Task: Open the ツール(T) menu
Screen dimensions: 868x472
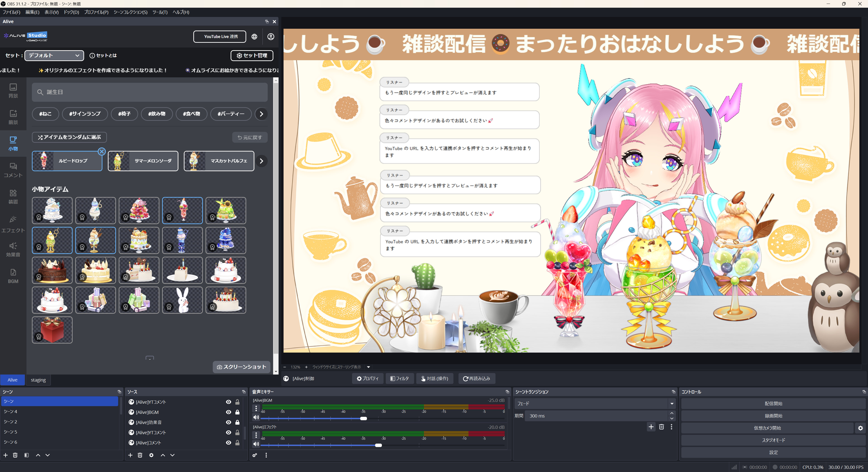Action: (159, 12)
